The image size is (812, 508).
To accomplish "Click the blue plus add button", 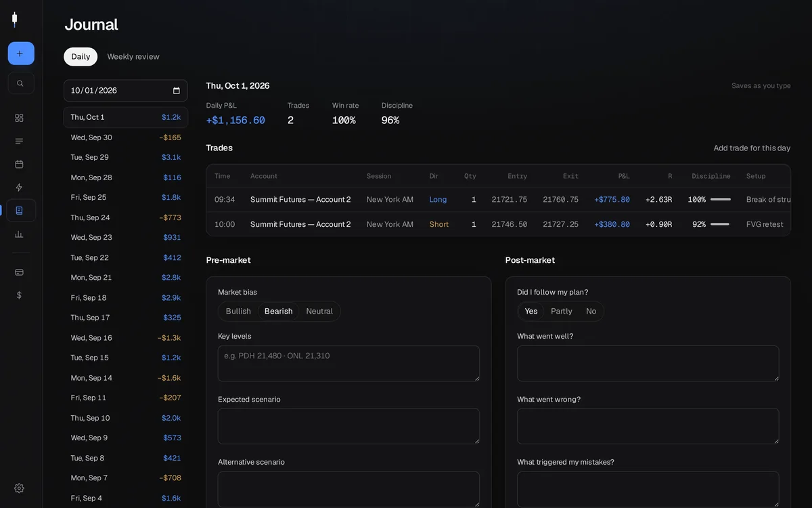I will (x=21, y=54).
